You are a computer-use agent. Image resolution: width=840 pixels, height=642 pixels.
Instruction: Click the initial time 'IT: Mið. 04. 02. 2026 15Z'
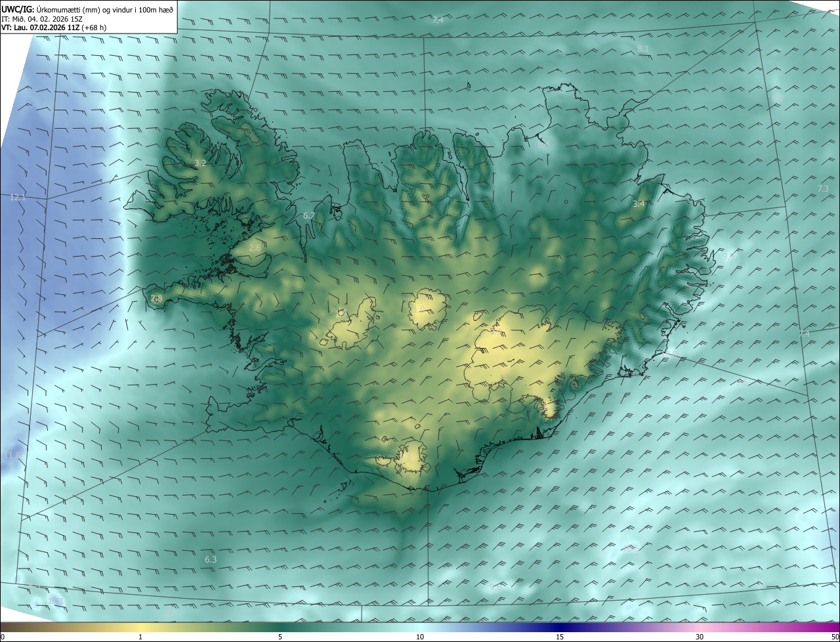42,18
